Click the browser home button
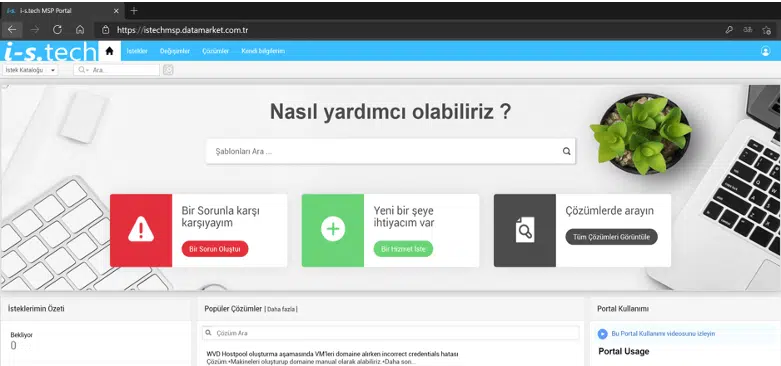This screenshot has height=366, width=781. pyautogui.click(x=80, y=30)
